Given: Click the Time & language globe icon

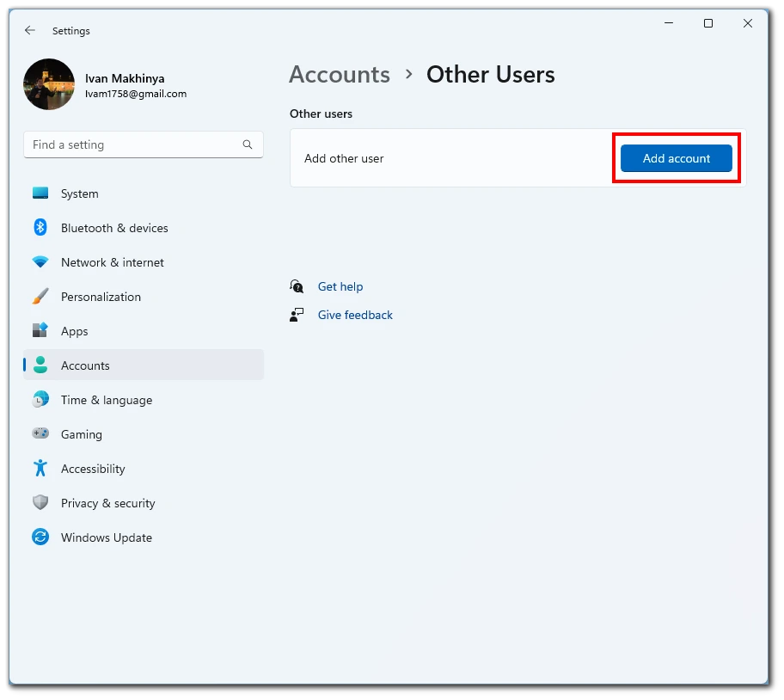Looking at the screenshot, I should pos(40,400).
